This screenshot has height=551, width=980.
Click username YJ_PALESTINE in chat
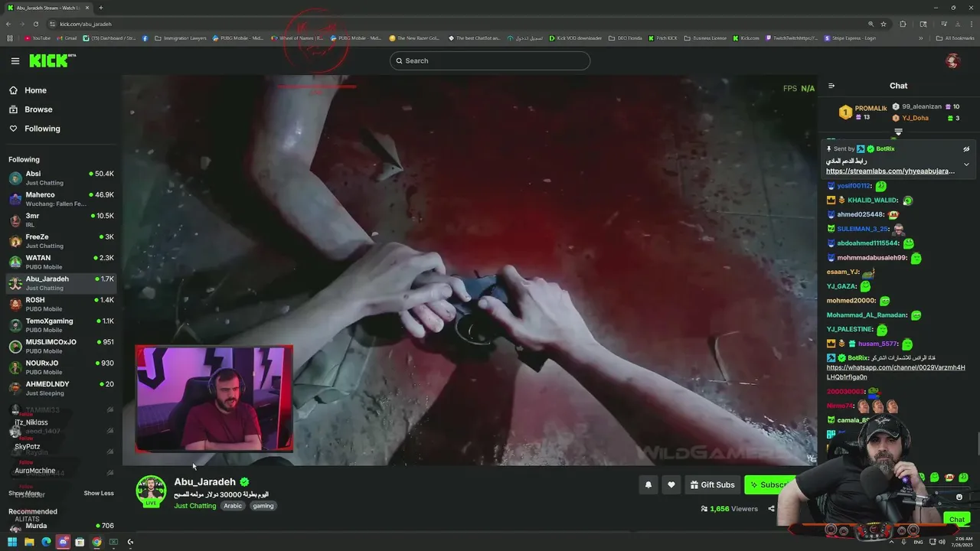point(850,330)
